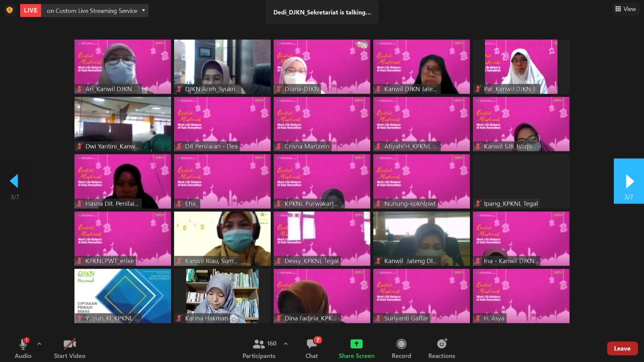This screenshot has width=644, height=362.
Task: Open the View layout menu
Action: (625, 9)
